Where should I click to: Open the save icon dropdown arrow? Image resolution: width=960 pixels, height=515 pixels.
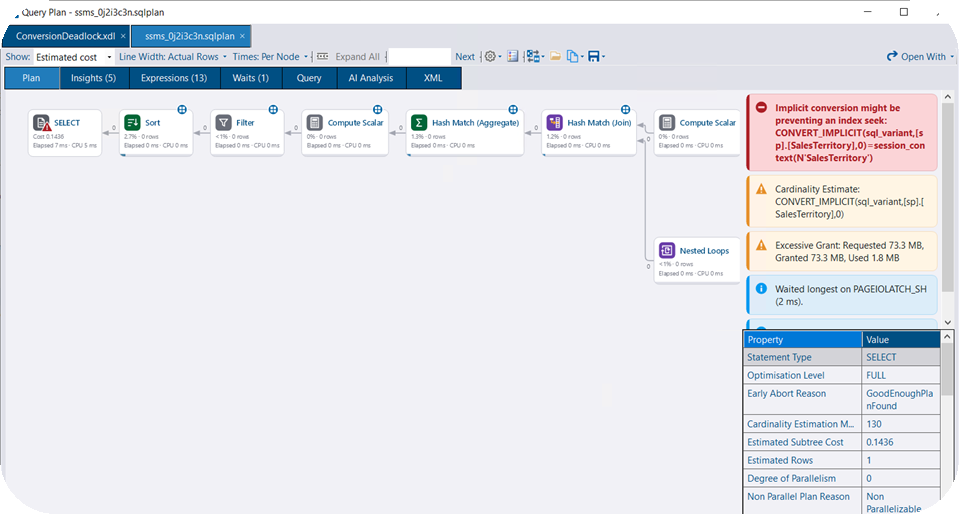604,56
